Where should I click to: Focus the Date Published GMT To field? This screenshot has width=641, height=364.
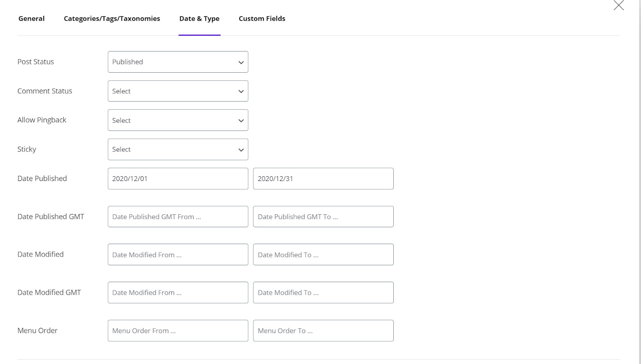point(323,217)
